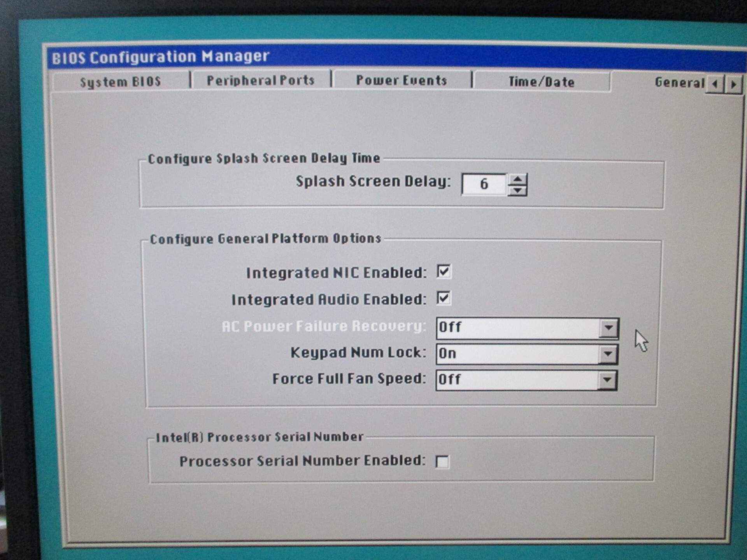Click the Splash Screen Delay value field
The image size is (747, 560).
pos(484,184)
